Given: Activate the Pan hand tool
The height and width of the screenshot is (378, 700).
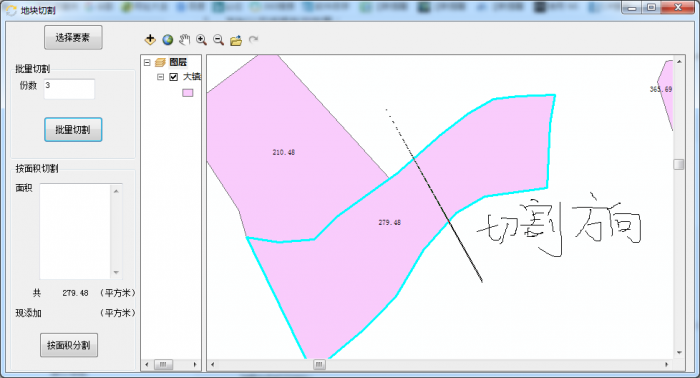Looking at the screenshot, I should tap(184, 40).
